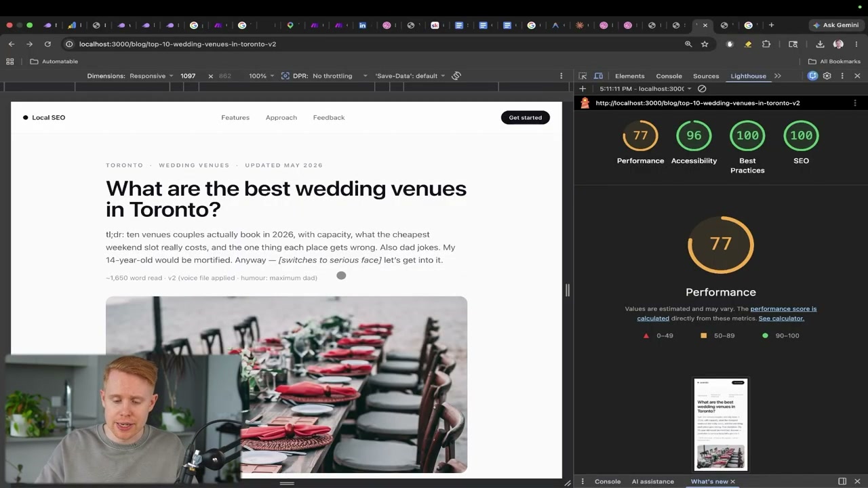The height and width of the screenshot is (488, 868).
Task: Click the browser forward arrow
Action: (x=29, y=44)
